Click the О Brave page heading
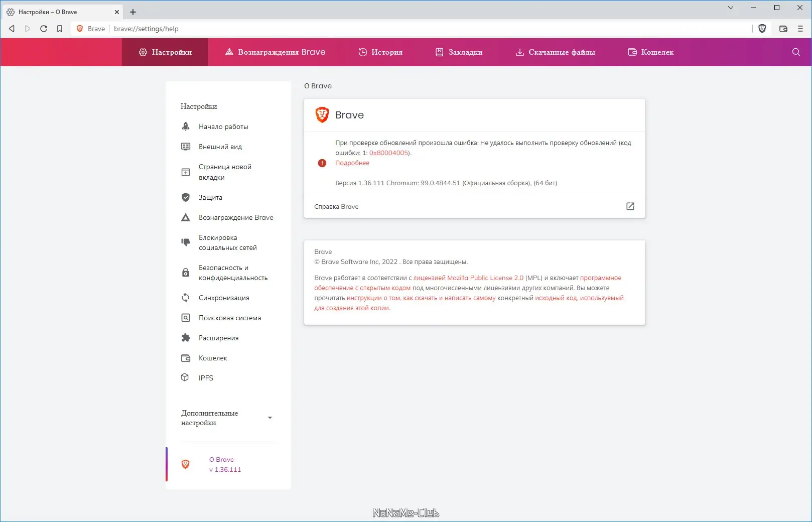This screenshot has width=812, height=522. coord(318,86)
